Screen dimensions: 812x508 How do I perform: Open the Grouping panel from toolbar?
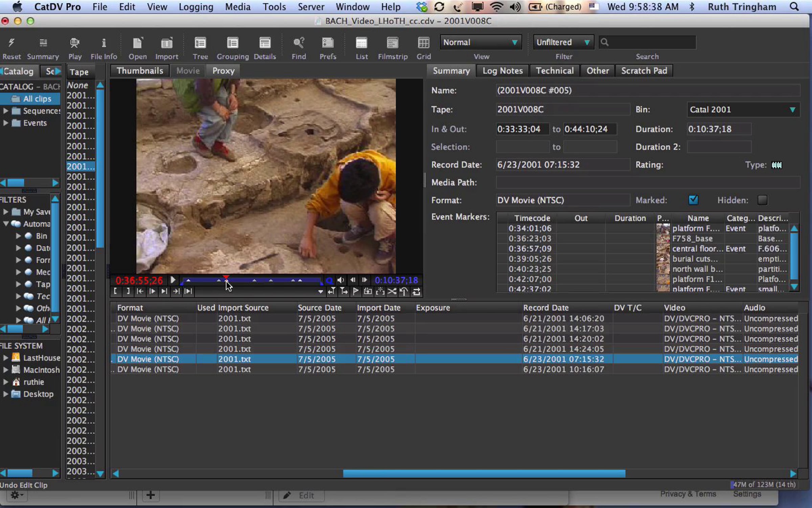pos(232,43)
